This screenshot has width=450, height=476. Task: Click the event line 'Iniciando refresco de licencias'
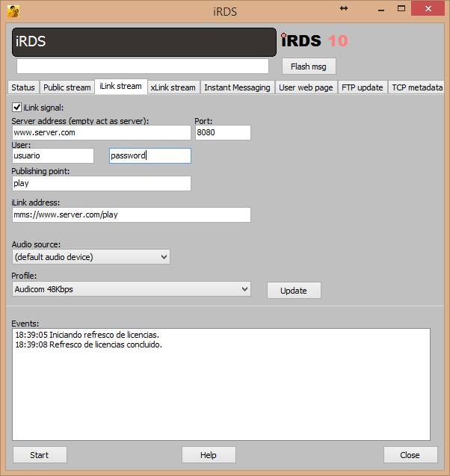[87, 335]
